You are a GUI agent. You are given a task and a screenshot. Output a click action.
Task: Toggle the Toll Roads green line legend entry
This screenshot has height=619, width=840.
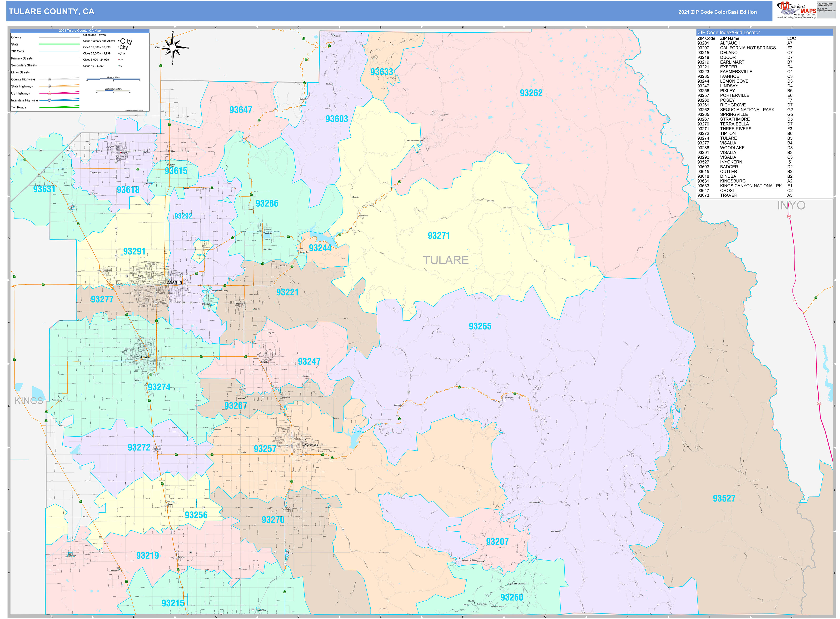tap(59, 107)
